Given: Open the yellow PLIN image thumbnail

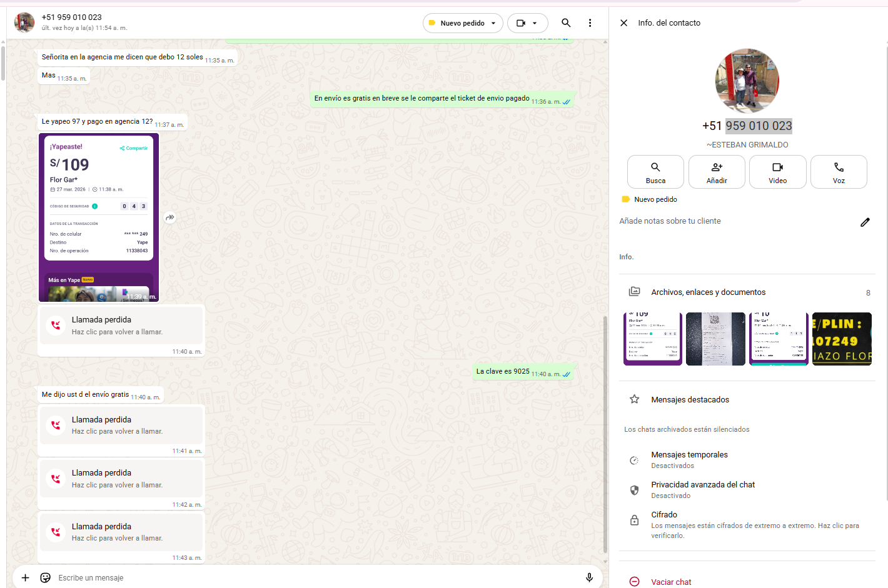Looking at the screenshot, I should [x=842, y=339].
